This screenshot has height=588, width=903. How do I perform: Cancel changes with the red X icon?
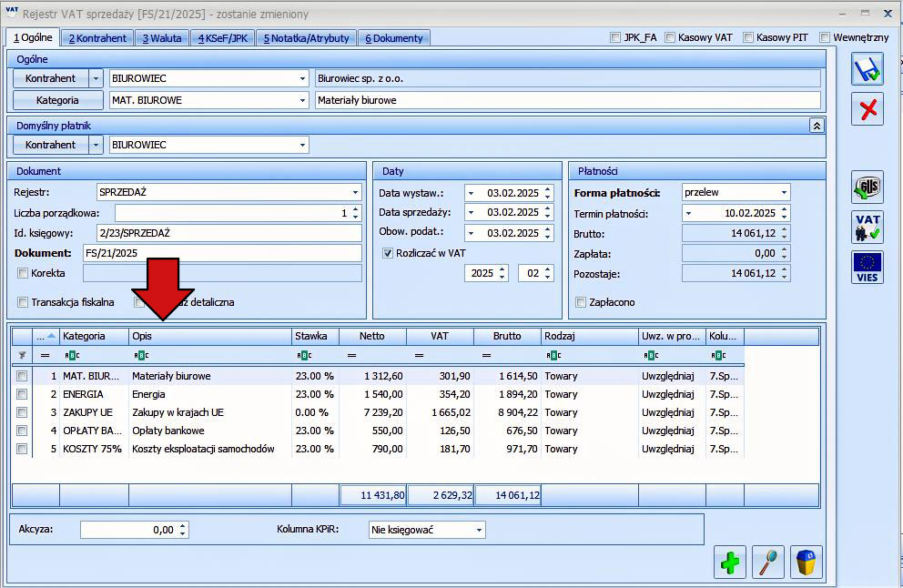(867, 109)
